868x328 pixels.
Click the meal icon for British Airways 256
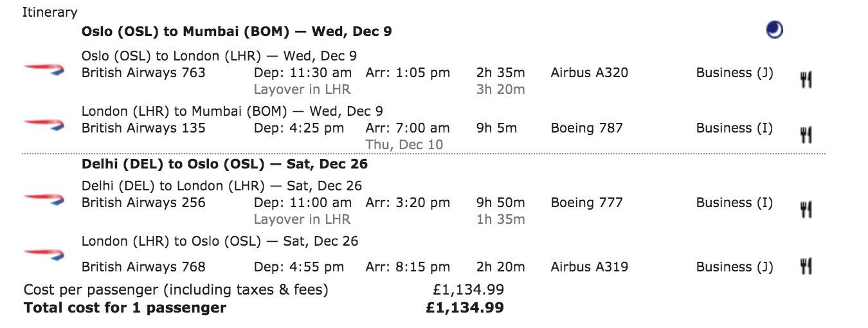click(x=806, y=210)
